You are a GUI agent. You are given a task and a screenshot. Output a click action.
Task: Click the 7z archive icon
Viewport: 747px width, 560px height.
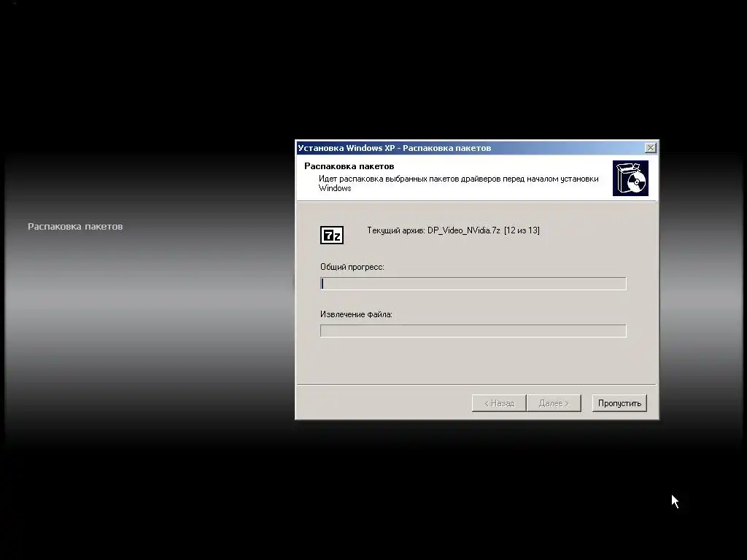(332, 235)
